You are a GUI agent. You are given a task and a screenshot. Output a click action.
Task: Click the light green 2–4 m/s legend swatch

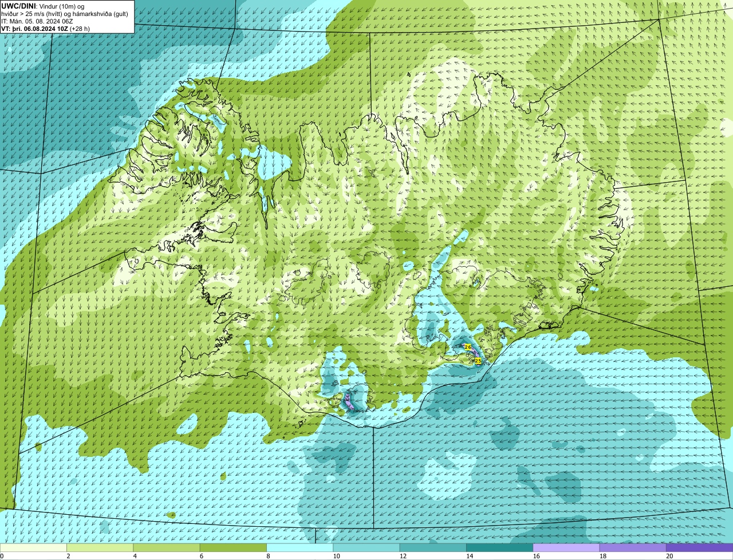(x=100, y=547)
